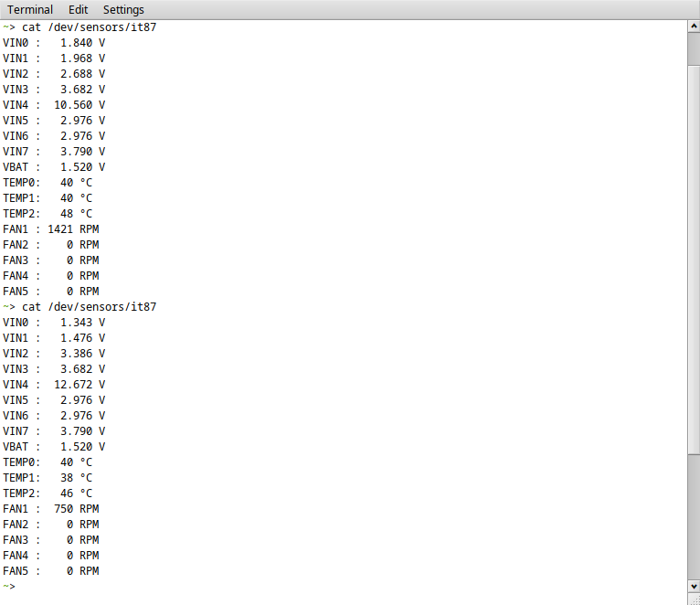Click the TEMP1 38 °C line

48,478
